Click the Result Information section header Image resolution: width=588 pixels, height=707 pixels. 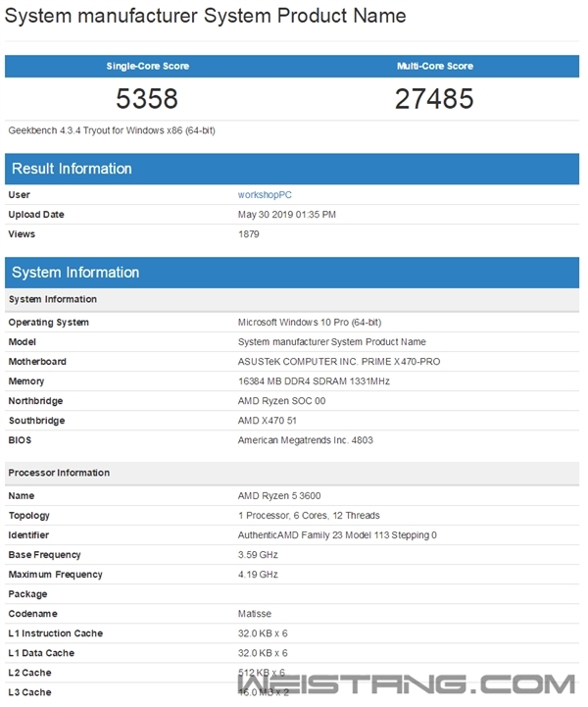tap(72, 169)
